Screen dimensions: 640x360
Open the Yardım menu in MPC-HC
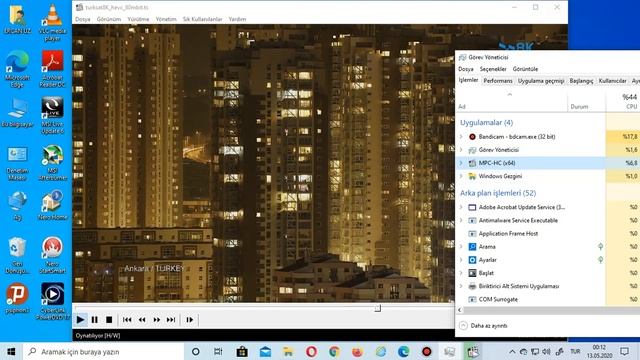click(x=237, y=19)
